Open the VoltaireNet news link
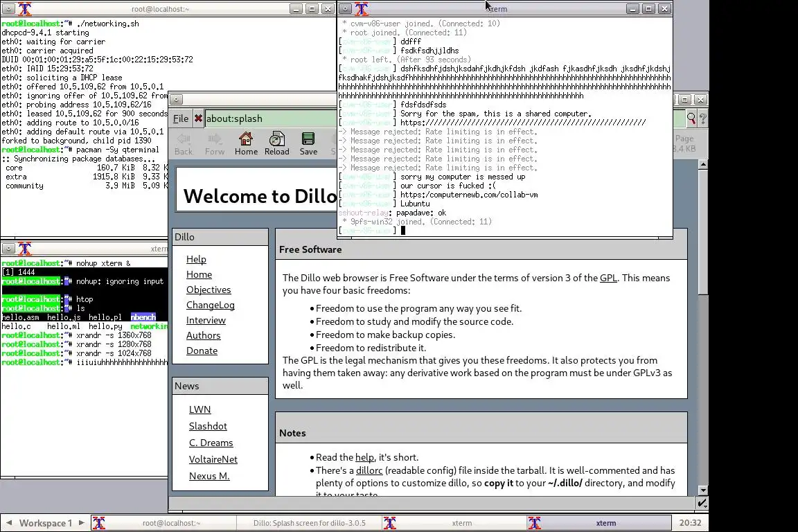798x532 pixels. [x=213, y=459]
